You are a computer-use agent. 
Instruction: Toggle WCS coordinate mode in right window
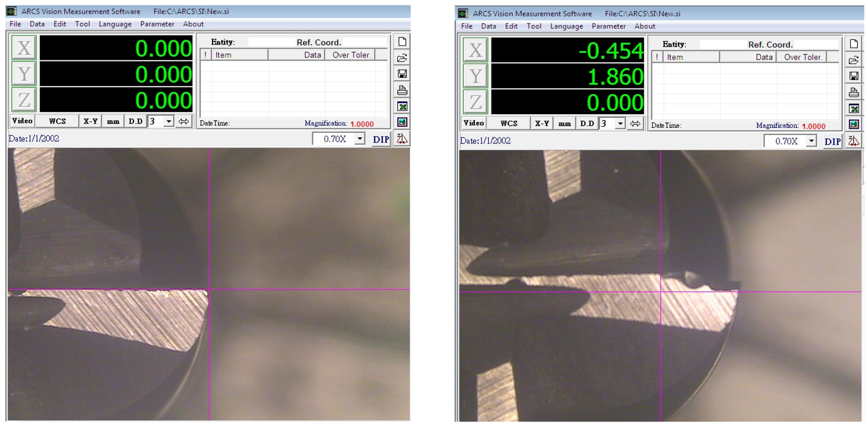508,123
